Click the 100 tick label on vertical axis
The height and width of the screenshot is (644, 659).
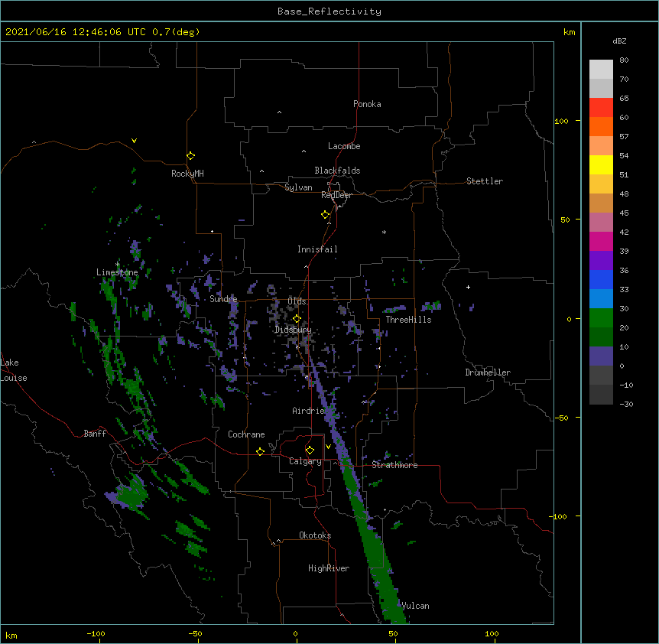click(561, 121)
